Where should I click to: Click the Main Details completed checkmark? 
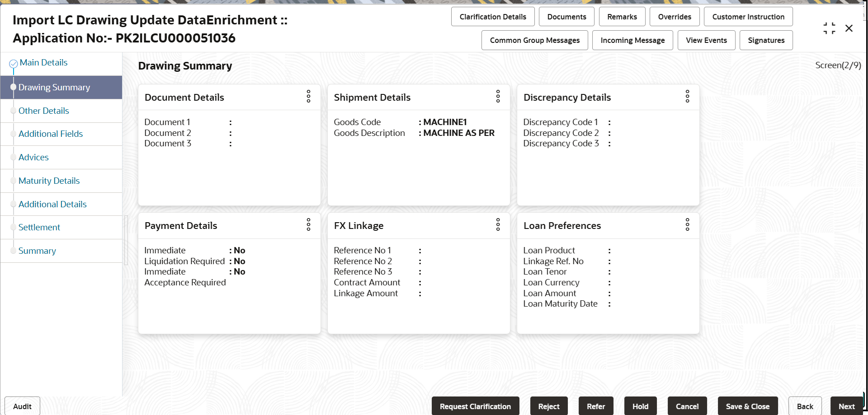pos(13,62)
